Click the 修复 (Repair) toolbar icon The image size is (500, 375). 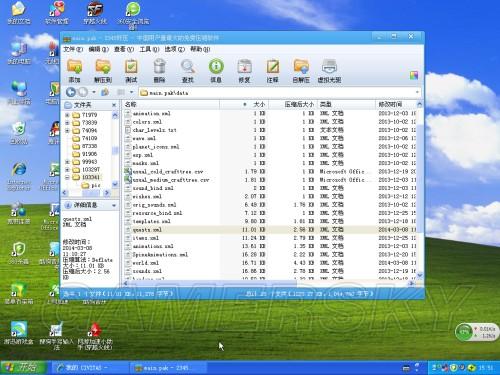pos(244,70)
